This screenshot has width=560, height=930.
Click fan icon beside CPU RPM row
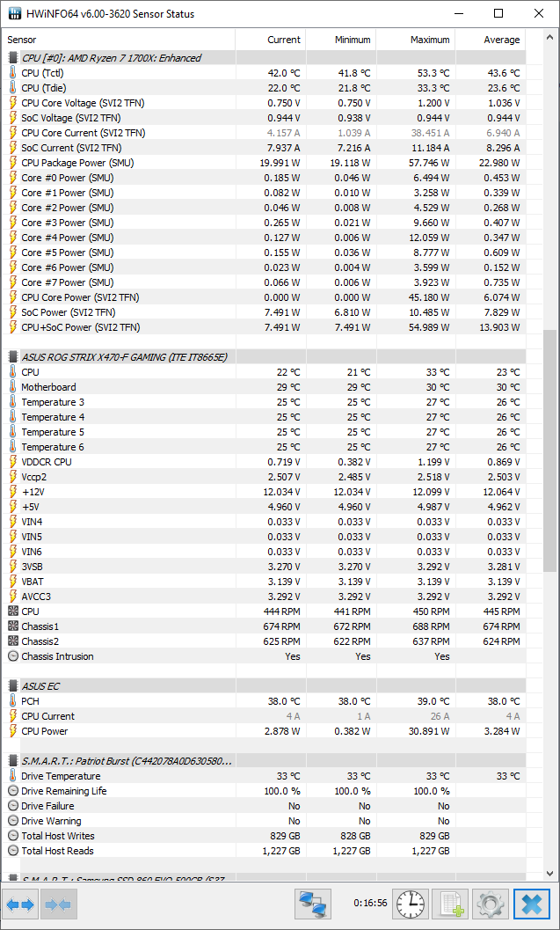(x=12, y=611)
